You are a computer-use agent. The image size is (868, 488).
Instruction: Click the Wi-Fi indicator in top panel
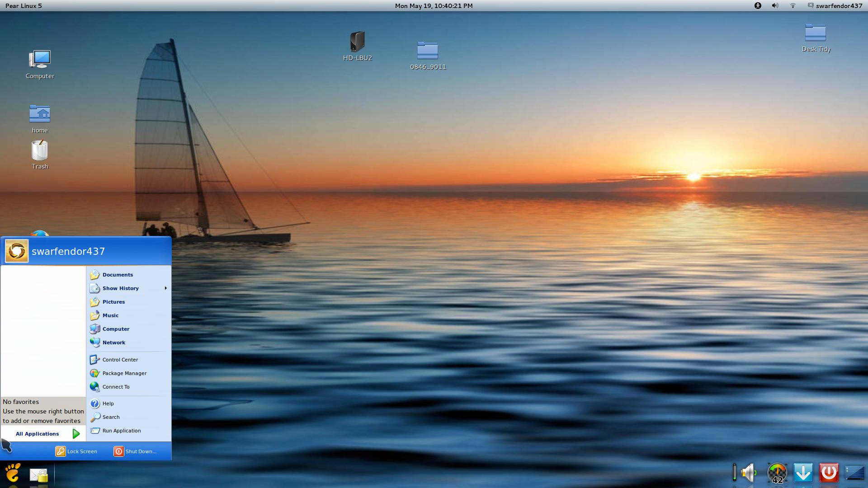pyautogui.click(x=793, y=6)
